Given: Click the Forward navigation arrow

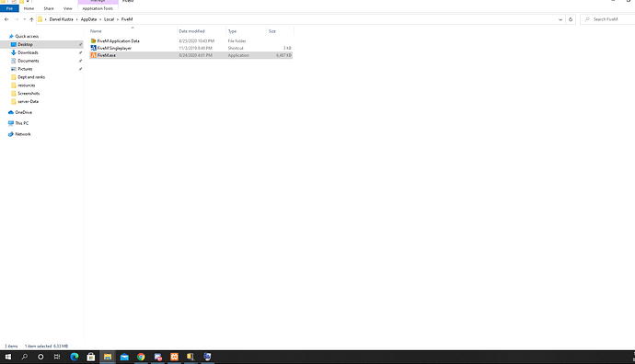Looking at the screenshot, I should (x=17, y=19).
